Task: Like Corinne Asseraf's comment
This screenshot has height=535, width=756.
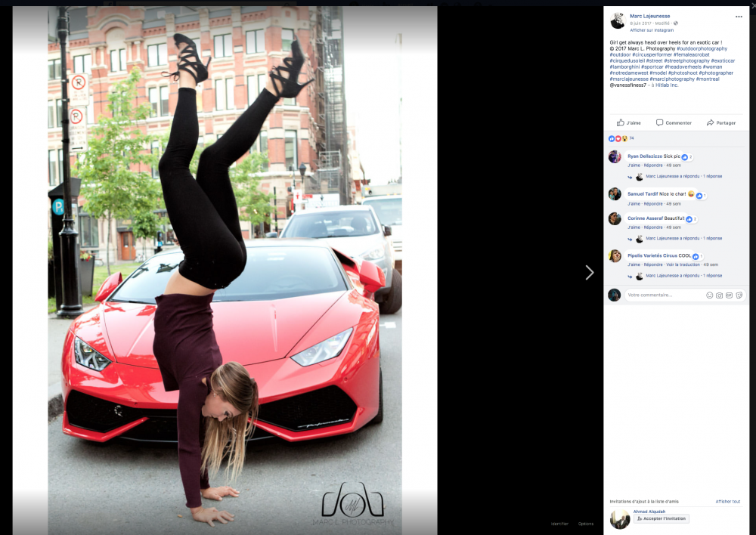Action: click(632, 227)
